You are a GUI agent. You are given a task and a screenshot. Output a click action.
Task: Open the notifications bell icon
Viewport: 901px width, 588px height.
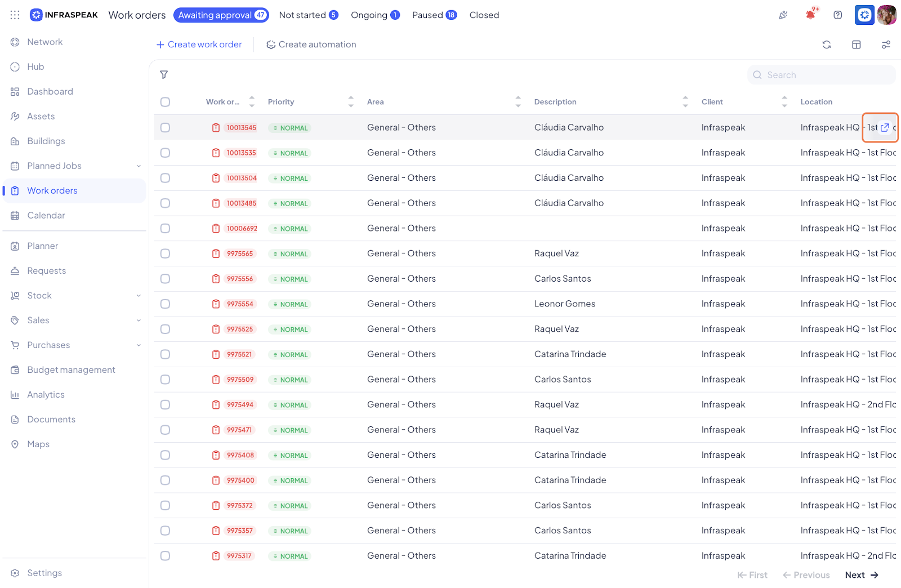pos(810,15)
